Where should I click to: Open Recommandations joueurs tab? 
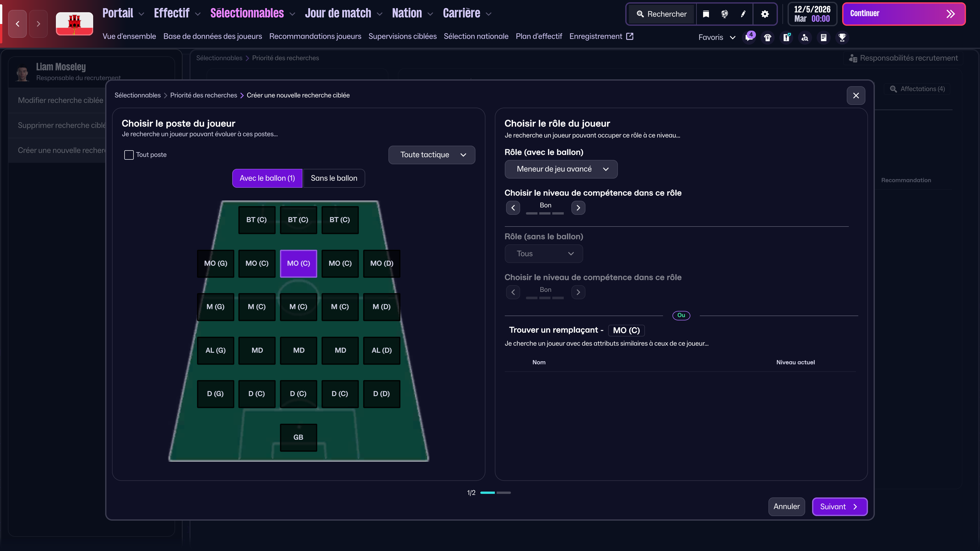pyautogui.click(x=315, y=36)
